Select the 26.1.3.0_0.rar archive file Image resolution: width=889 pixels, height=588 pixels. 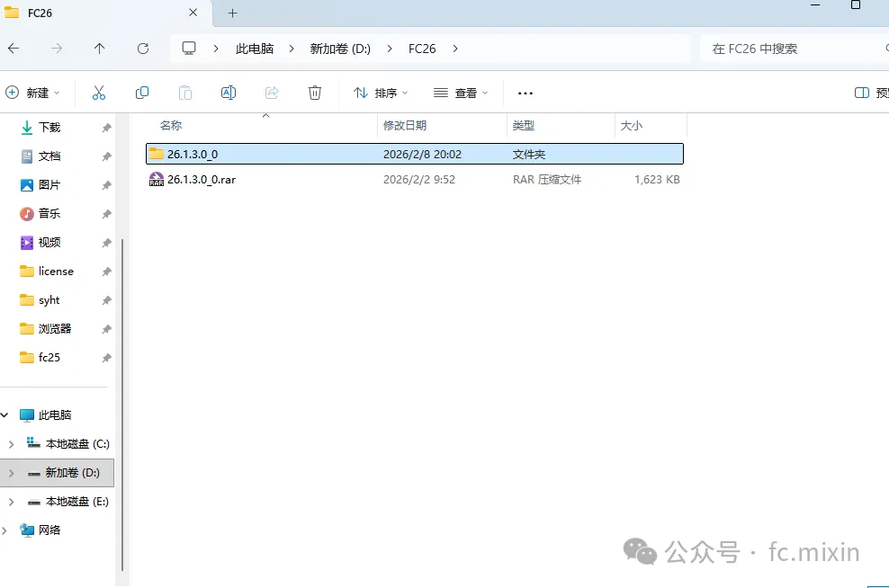click(x=415, y=180)
